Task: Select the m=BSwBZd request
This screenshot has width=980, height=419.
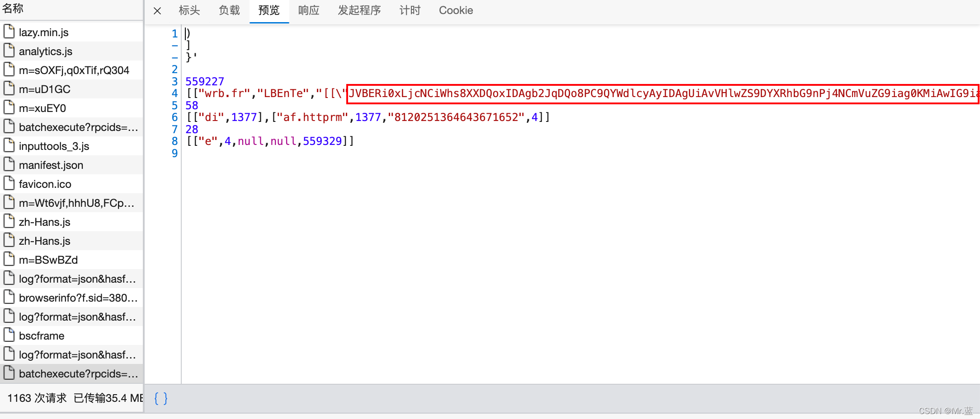Action: pos(71,260)
